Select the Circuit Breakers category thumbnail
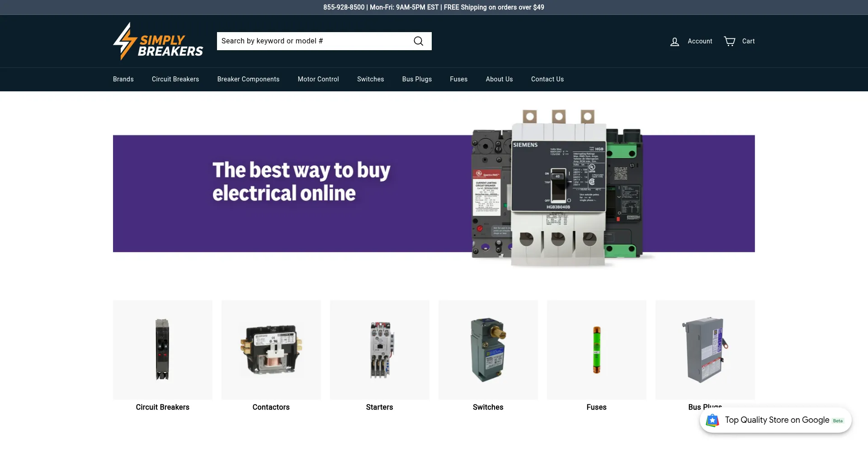Viewport: 868px width, 449px height. pyautogui.click(x=163, y=350)
